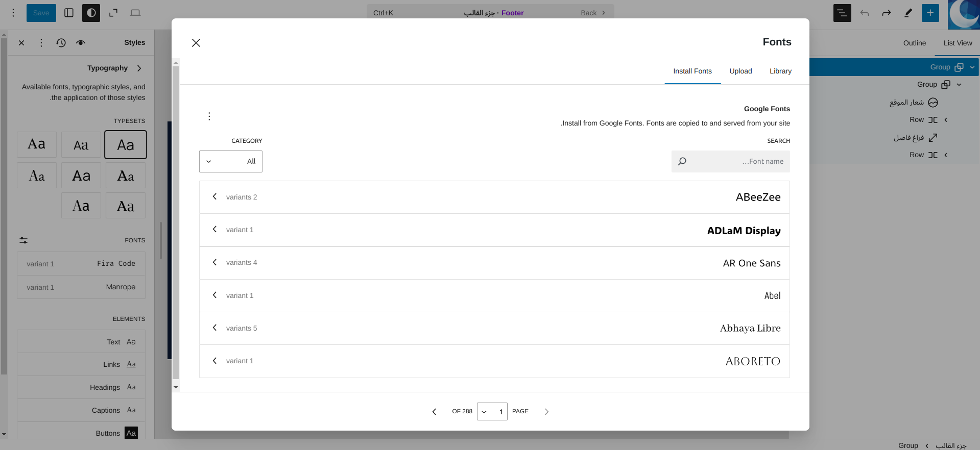Open the manage fonts sliders icon

[23, 240]
